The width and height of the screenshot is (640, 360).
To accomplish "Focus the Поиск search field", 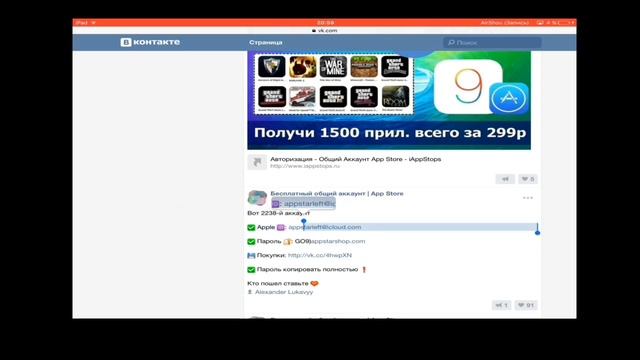I will point(492,42).
